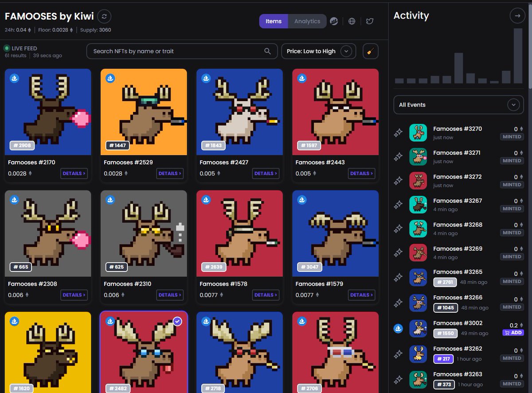Open the collection website globe icon
This screenshot has width=532, height=393.
click(x=352, y=21)
